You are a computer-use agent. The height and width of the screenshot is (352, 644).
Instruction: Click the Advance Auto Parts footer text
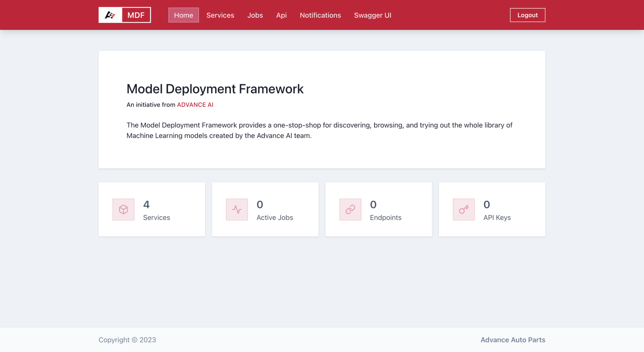pos(513,340)
